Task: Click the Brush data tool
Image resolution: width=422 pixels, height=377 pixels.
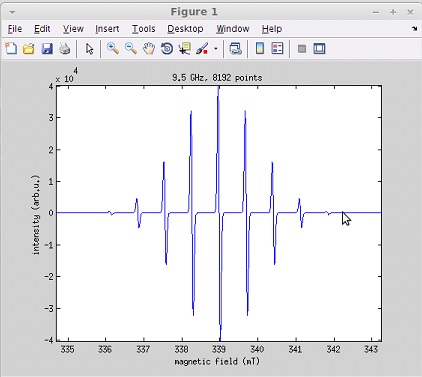Action: [x=202, y=49]
